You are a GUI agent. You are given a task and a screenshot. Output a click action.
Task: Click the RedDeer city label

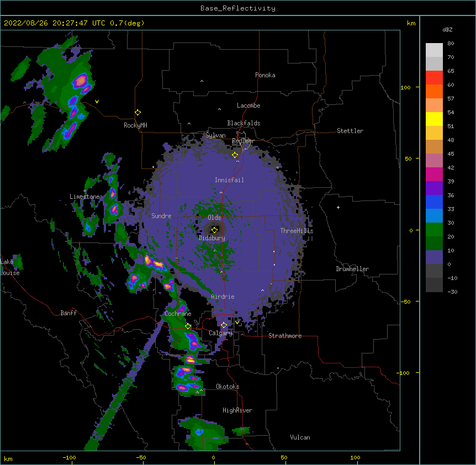243,141
